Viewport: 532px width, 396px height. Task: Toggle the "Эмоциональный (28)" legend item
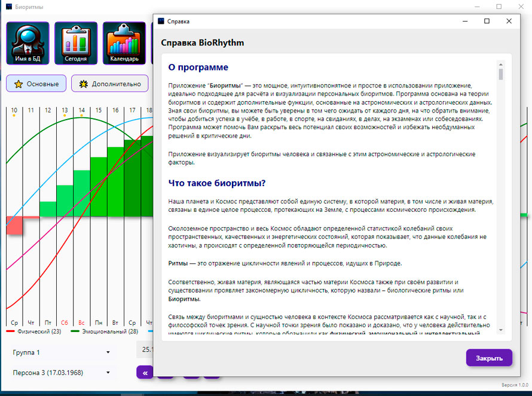point(105,331)
